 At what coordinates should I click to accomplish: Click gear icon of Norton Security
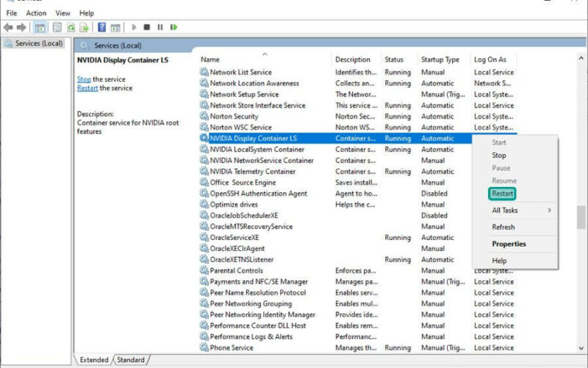click(204, 116)
